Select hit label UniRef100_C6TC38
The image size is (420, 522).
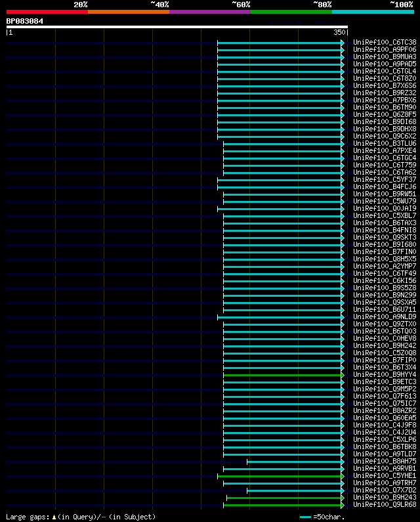tap(385, 42)
